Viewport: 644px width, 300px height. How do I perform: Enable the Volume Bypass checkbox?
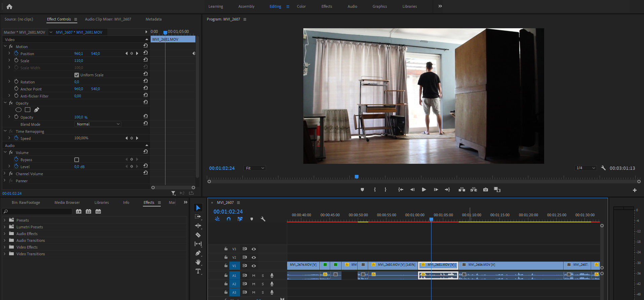(77, 160)
